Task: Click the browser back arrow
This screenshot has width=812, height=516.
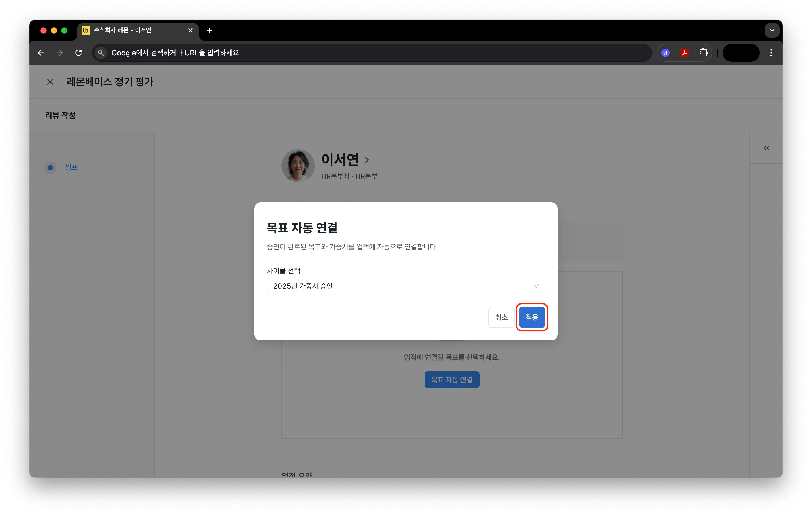Action: 41,53
